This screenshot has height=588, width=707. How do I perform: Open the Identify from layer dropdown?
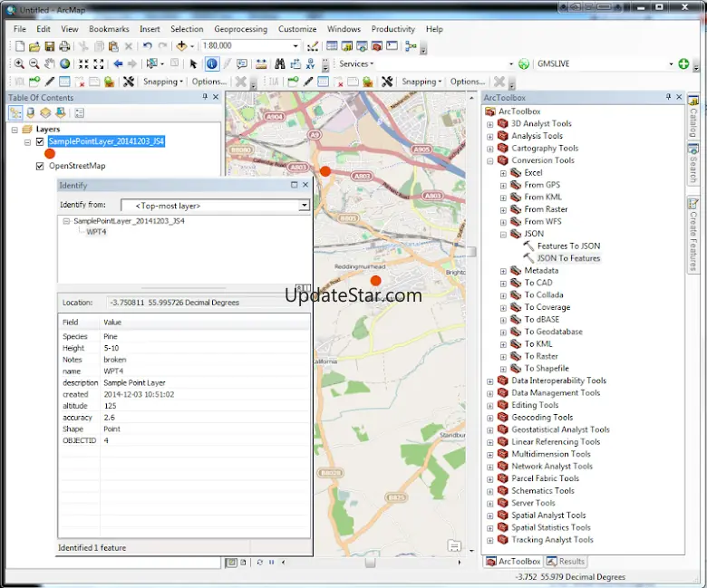click(305, 206)
